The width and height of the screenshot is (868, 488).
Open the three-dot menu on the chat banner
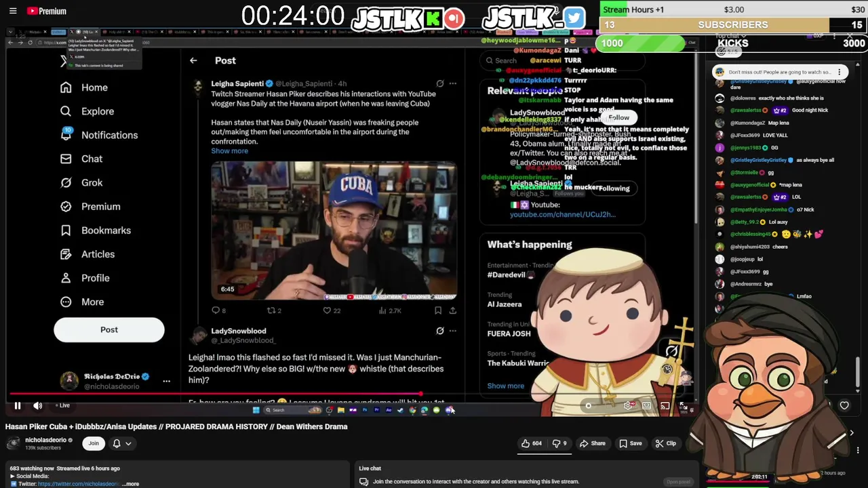tap(839, 72)
